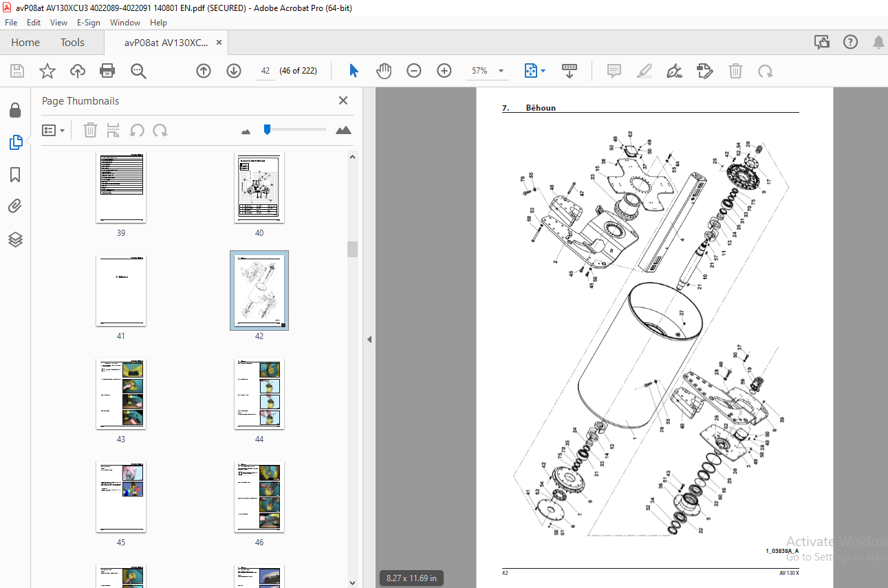Rotate pages clockwise in thumbnails panel

160,130
